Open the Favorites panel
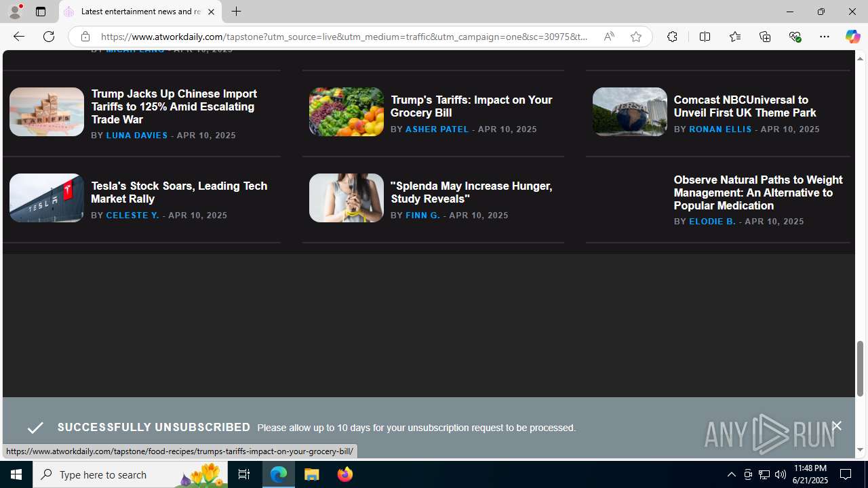Viewport: 868px width, 488px height. (734, 37)
